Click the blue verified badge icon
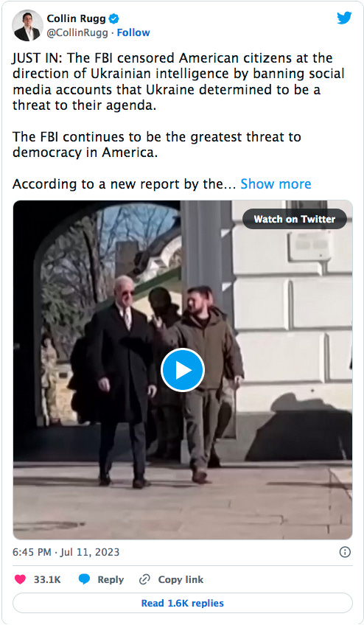The width and height of the screenshot is (364, 625). (114, 18)
